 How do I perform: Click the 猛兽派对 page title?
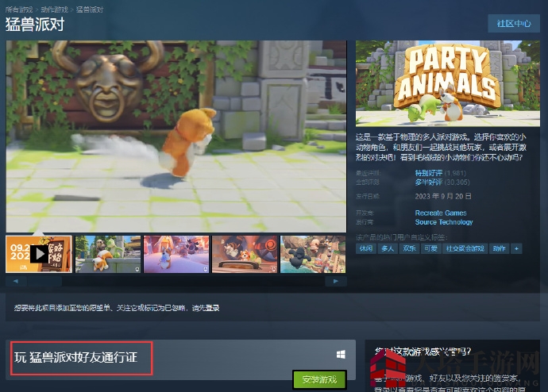[35, 25]
